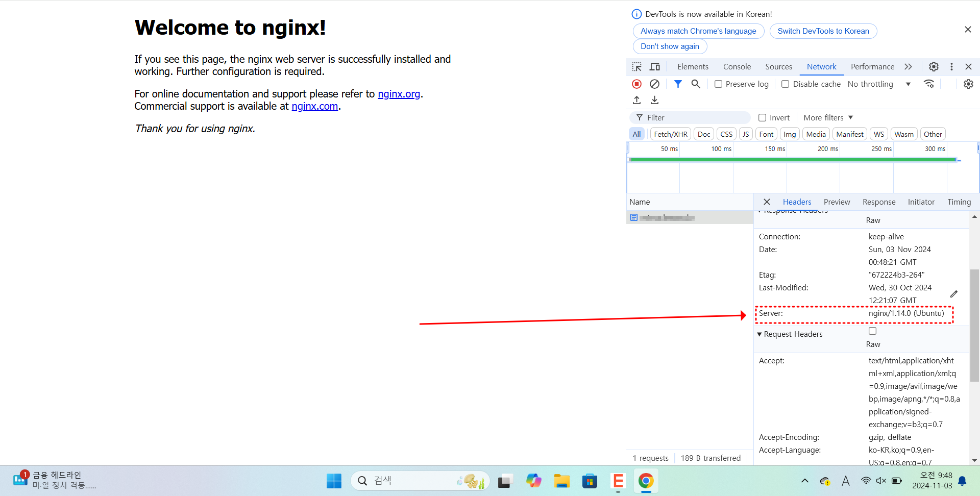
Task: Enable Disable cache checkbox
Action: pyautogui.click(x=786, y=84)
